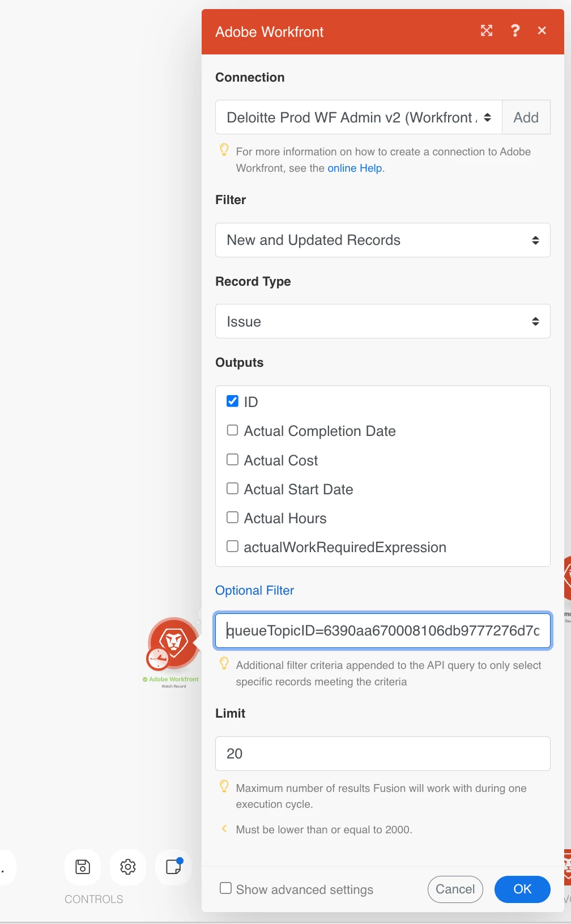Click into the Limit input field
Screen dimensions: 571x924
point(383,754)
